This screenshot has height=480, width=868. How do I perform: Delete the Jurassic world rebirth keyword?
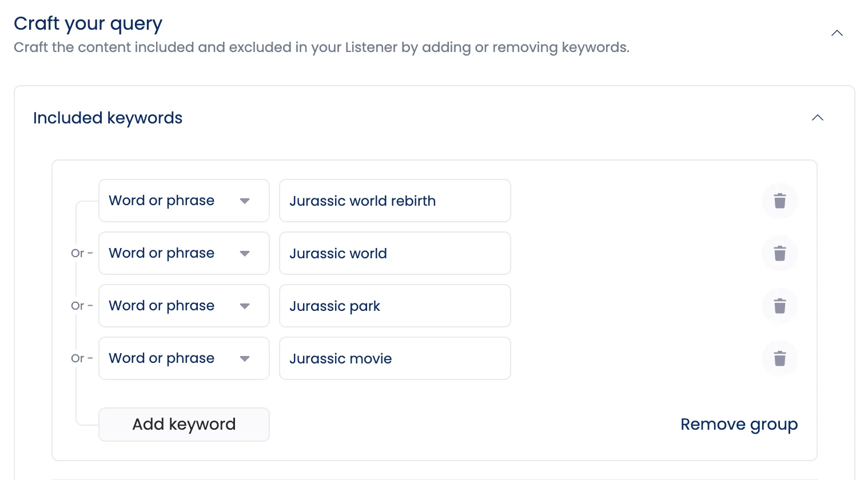click(x=779, y=201)
